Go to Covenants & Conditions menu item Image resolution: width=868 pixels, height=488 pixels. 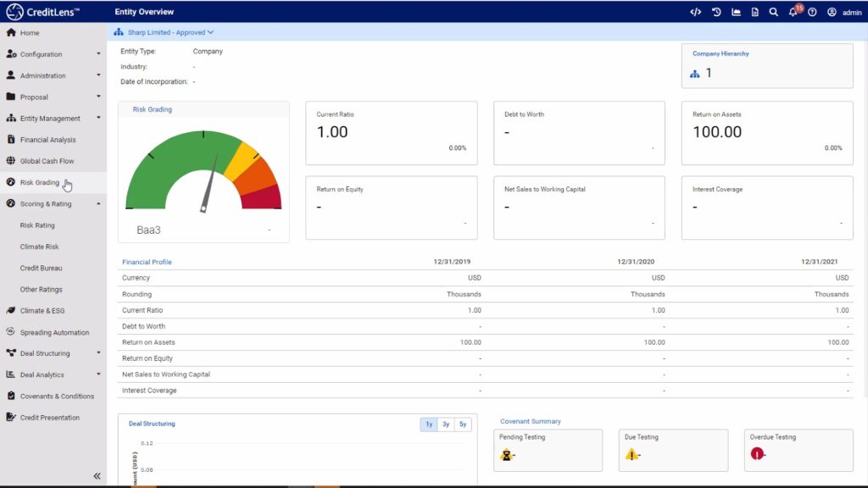tap(57, 396)
